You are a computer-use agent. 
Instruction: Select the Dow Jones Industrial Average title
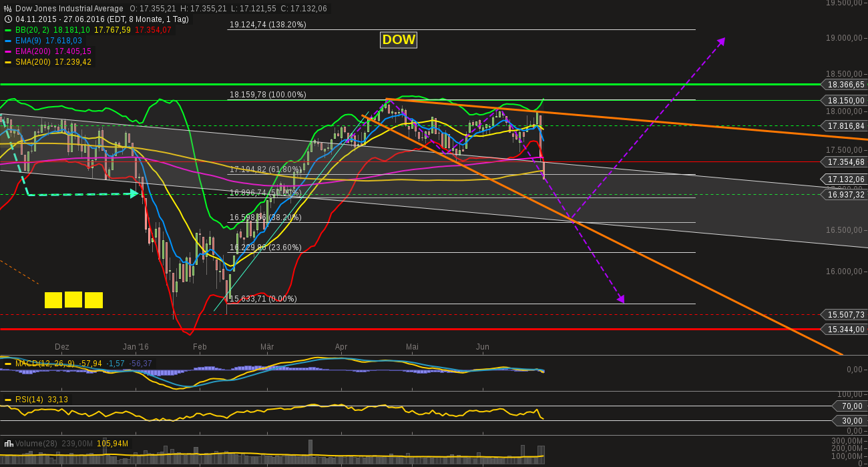tap(69, 9)
